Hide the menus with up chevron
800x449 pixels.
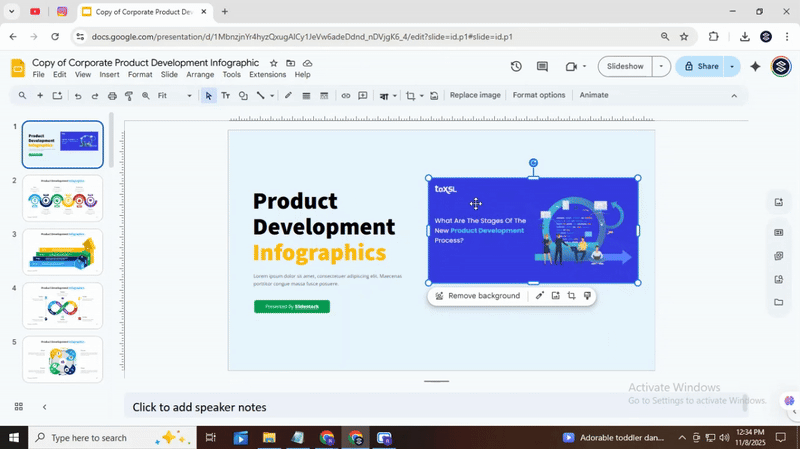click(734, 96)
